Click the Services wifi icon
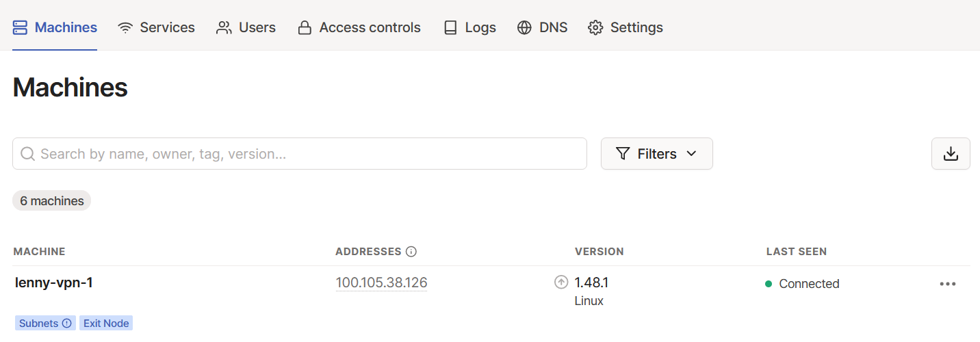This screenshot has width=980, height=342. (125, 28)
